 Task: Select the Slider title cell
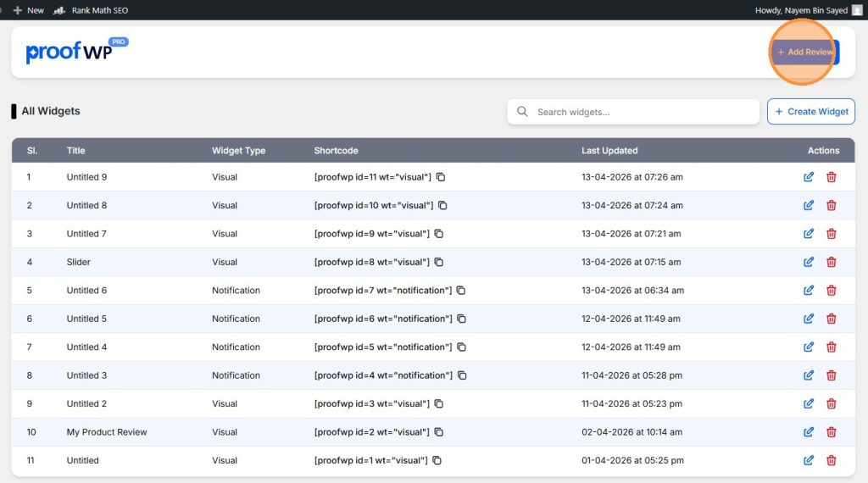(x=79, y=262)
